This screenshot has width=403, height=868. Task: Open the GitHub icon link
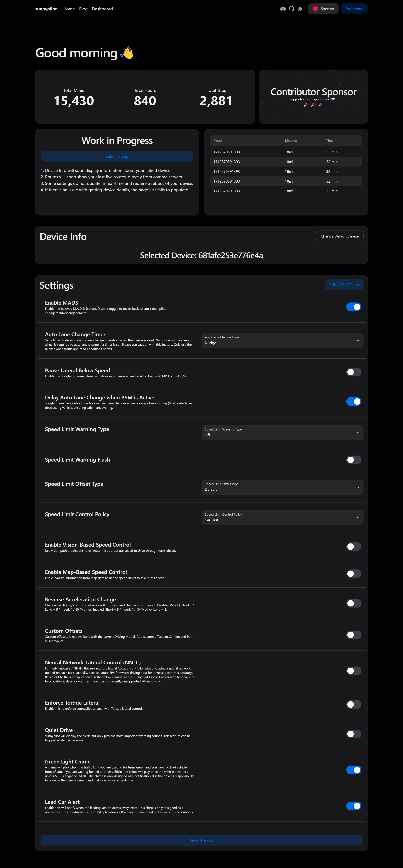pyautogui.click(x=292, y=9)
